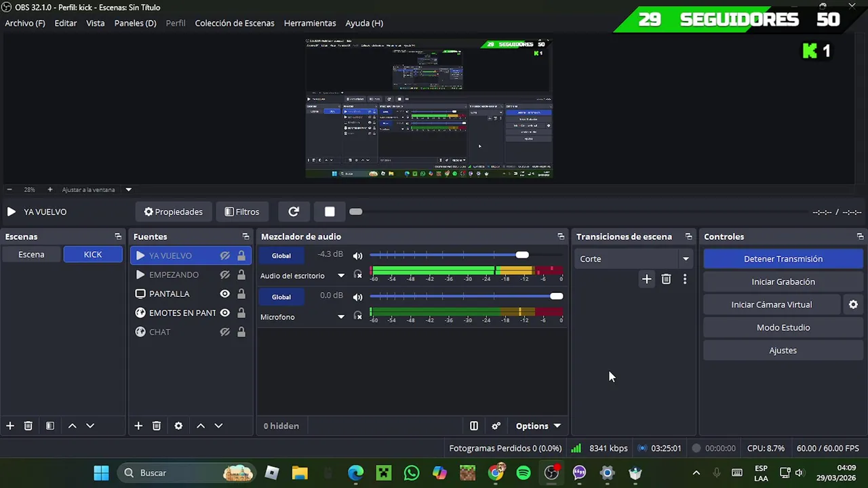Viewport: 868px width, 488px height.
Task: Mute Audio del escritorio speaker icon
Action: 357,256
